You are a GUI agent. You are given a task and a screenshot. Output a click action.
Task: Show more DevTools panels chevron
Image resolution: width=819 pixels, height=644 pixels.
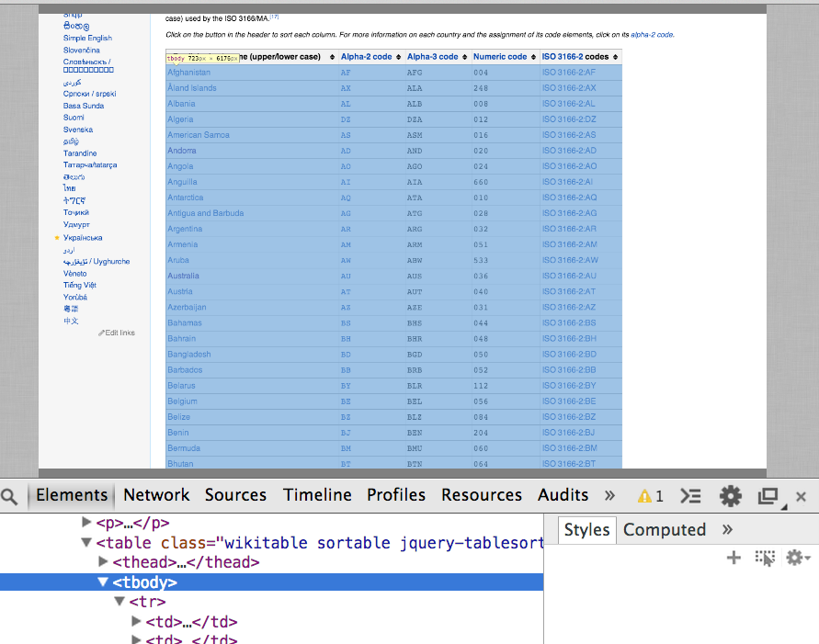point(609,495)
